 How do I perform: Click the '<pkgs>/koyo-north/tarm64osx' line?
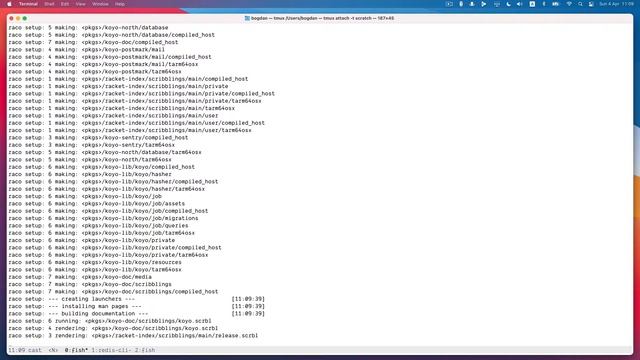point(90,160)
